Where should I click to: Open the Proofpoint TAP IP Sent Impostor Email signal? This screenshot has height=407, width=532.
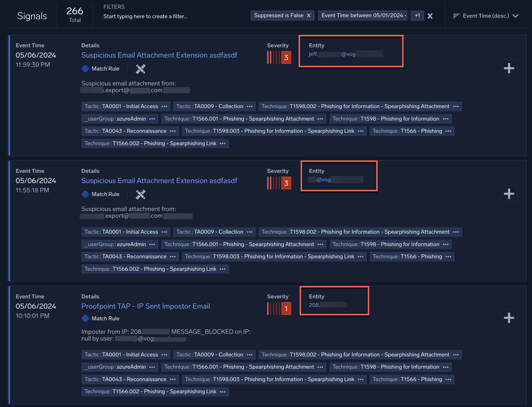tap(146, 306)
